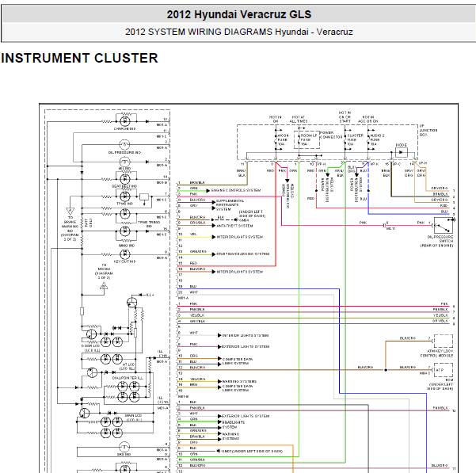
Task: Click the 'TO MICOM (DIAGRAM 2 OF 2)' note
Action: pos(104,271)
